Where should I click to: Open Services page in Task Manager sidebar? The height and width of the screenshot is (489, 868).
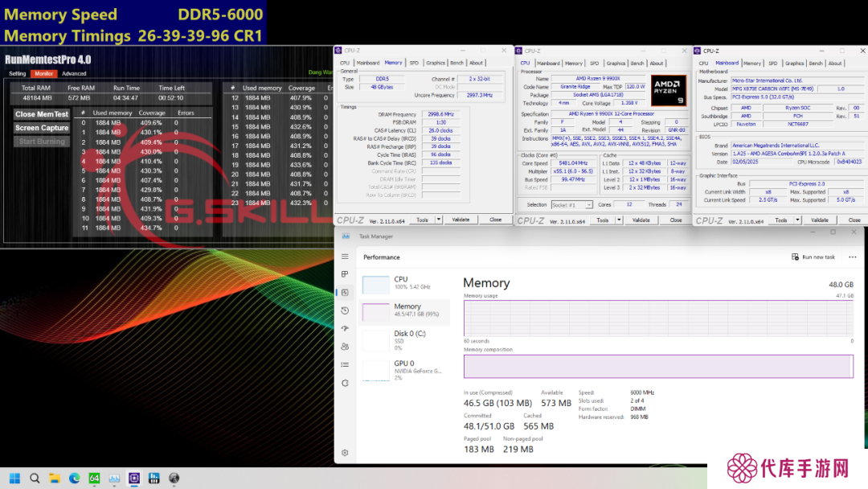pyautogui.click(x=345, y=383)
